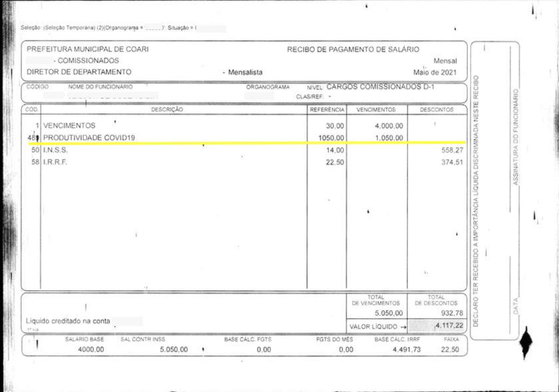
Task: Click the 'VALOR LÍQUIDO' label
Action: click(373, 326)
